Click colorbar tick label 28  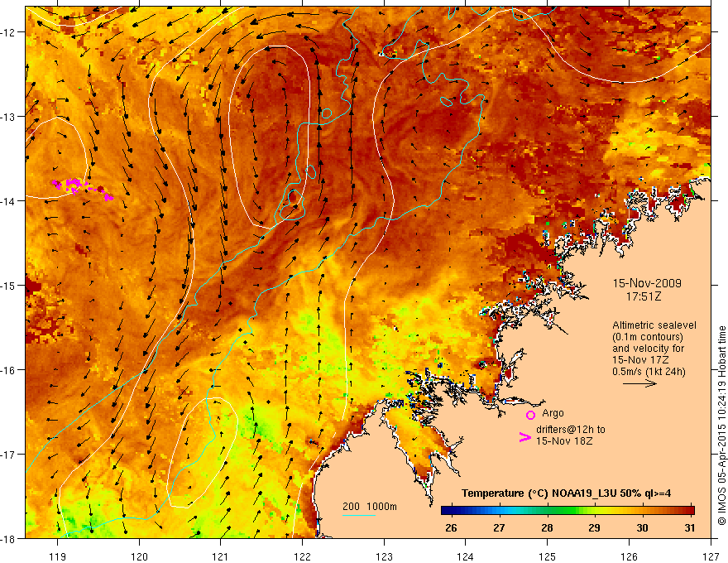pos(547,528)
